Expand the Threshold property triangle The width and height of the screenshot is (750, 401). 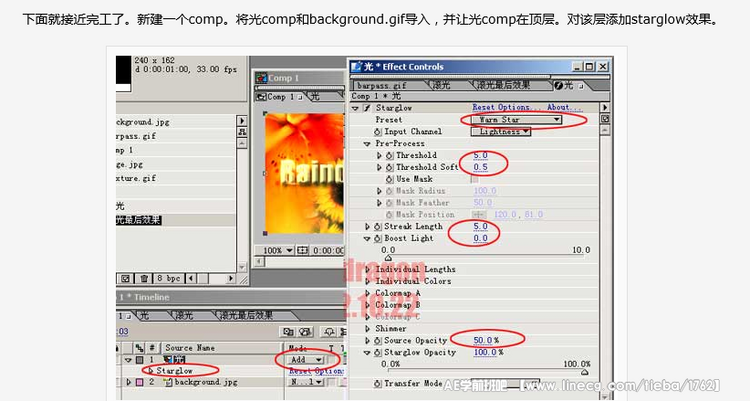coord(379,156)
